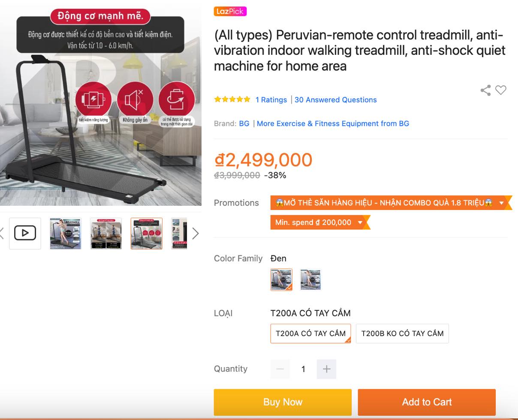This screenshot has width=518, height=420.
Task: Select T200A CÓ TAY CẦM option
Action: pos(310,333)
